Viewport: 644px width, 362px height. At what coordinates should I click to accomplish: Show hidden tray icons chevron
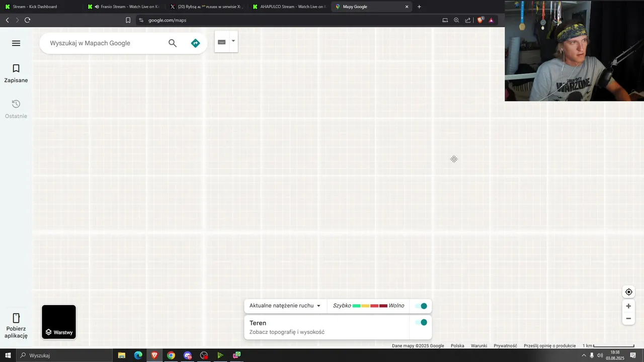584,355
